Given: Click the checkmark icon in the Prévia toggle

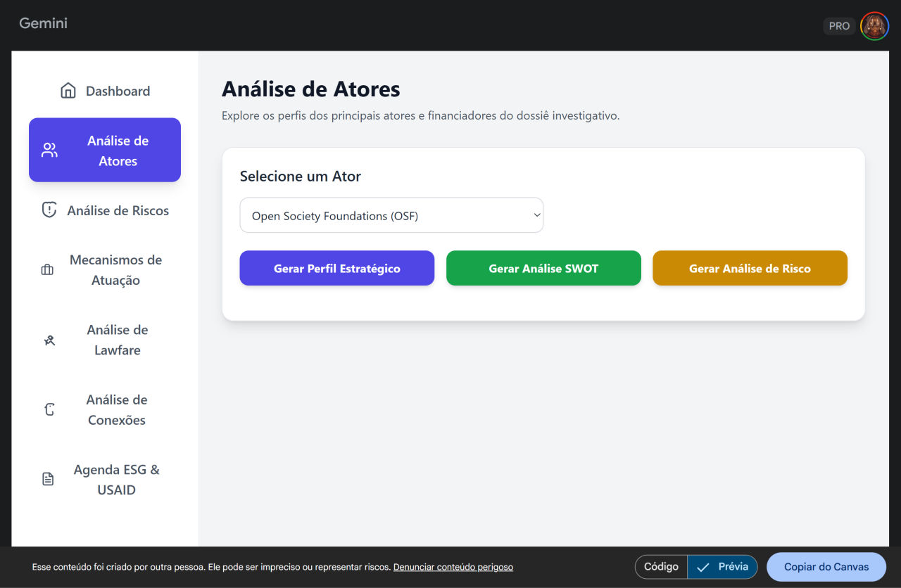Looking at the screenshot, I should (x=702, y=567).
